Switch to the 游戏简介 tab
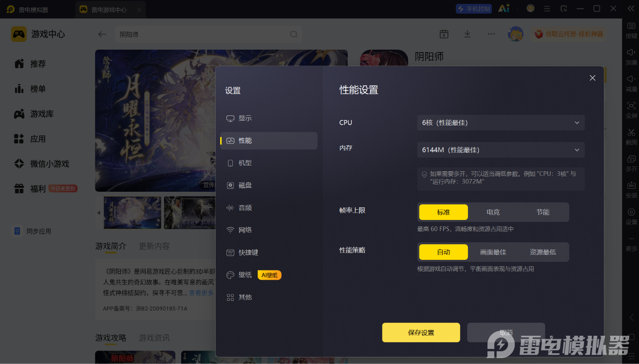 111,246
